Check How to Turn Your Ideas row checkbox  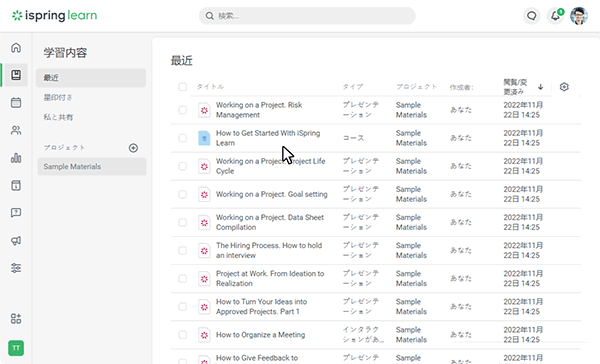(183, 307)
